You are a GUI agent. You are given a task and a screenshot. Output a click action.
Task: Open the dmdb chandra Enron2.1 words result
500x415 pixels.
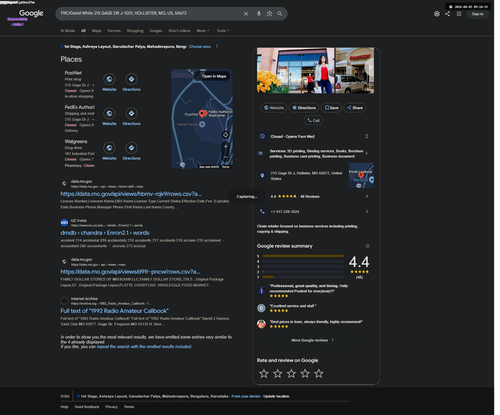coord(105,233)
